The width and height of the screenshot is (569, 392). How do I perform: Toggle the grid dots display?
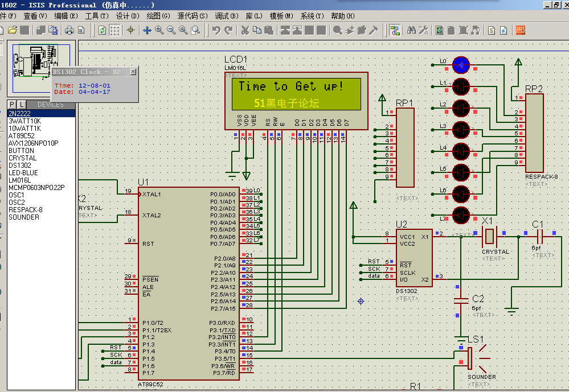(114, 30)
